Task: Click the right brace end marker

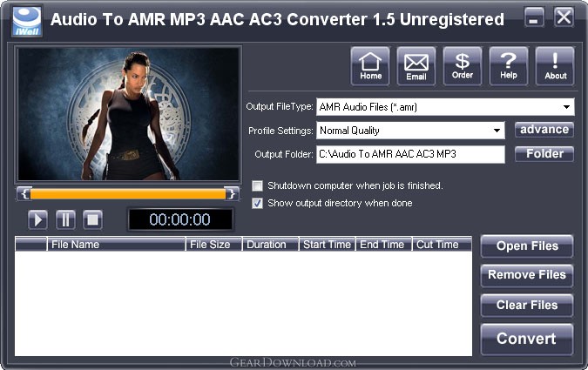Action: [232, 194]
